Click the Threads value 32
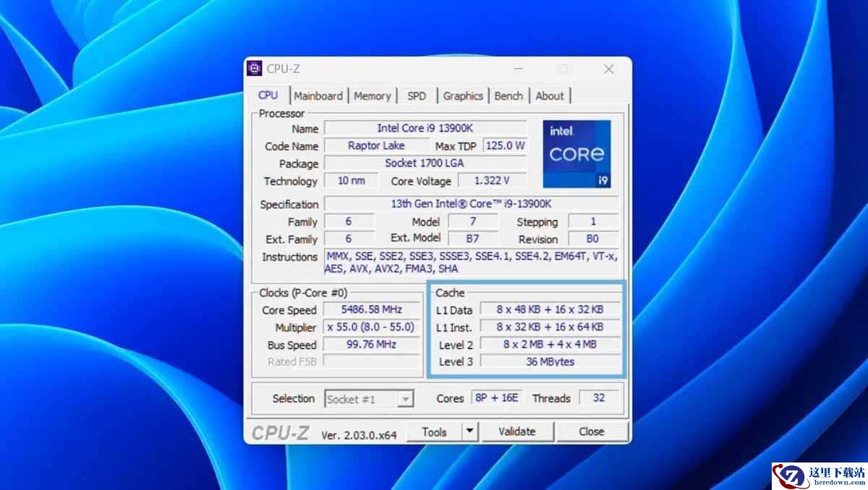The height and width of the screenshot is (490, 868). pyautogui.click(x=599, y=398)
